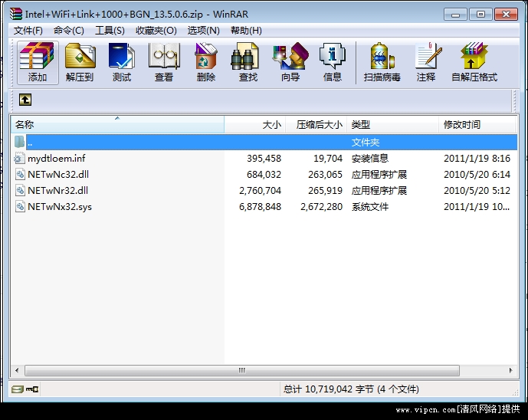This screenshot has height=420, width=528.
Task: Click date 2010/5/20 5:12
Action: tap(477, 191)
